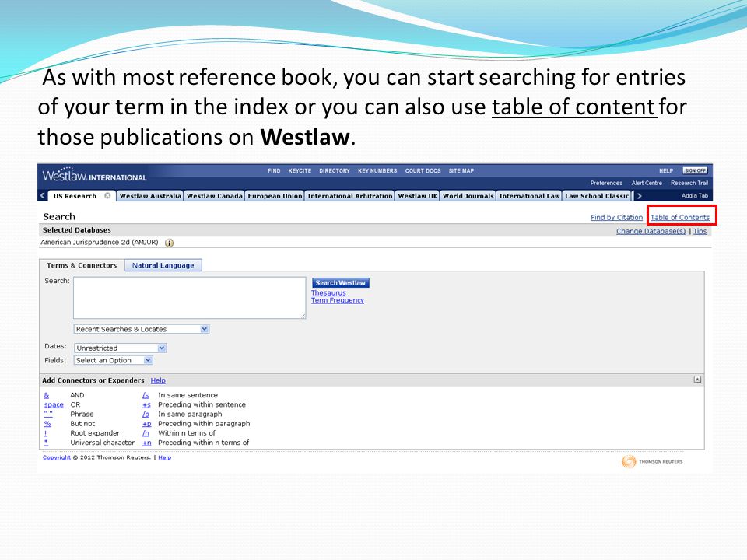Image resolution: width=747 pixels, height=560 pixels.
Task: Click the Change Database(s) link
Action: click(x=651, y=231)
